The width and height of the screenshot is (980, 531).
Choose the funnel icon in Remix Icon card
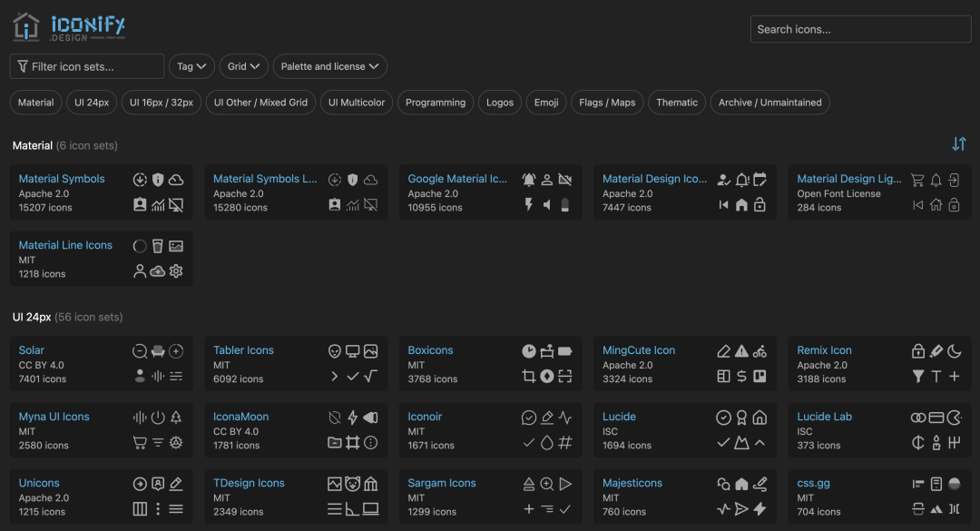(x=918, y=377)
